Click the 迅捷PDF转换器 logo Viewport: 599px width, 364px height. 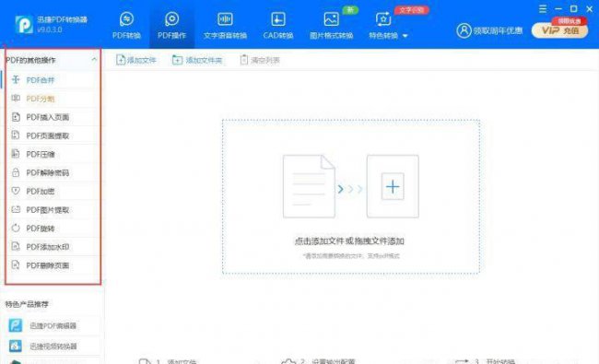pos(24,25)
